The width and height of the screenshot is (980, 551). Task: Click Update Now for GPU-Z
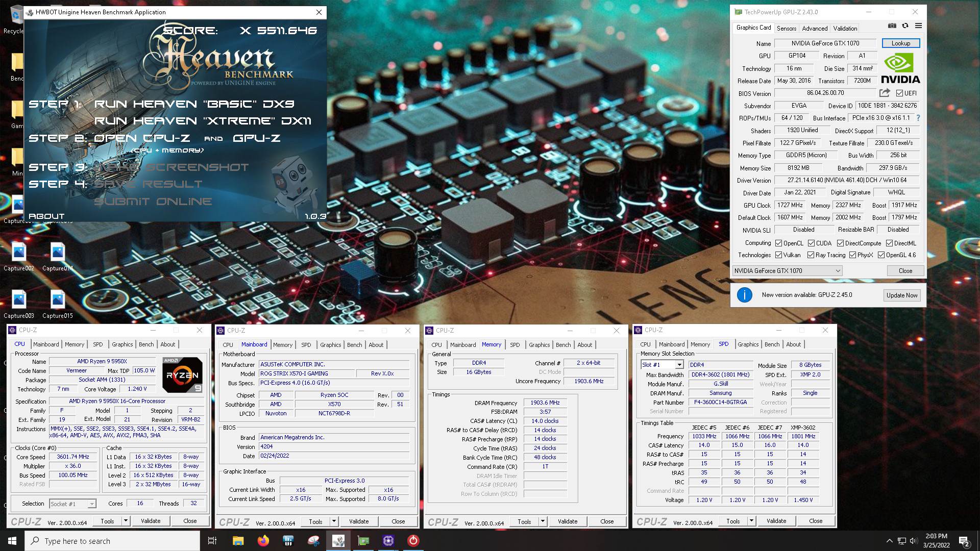(902, 295)
